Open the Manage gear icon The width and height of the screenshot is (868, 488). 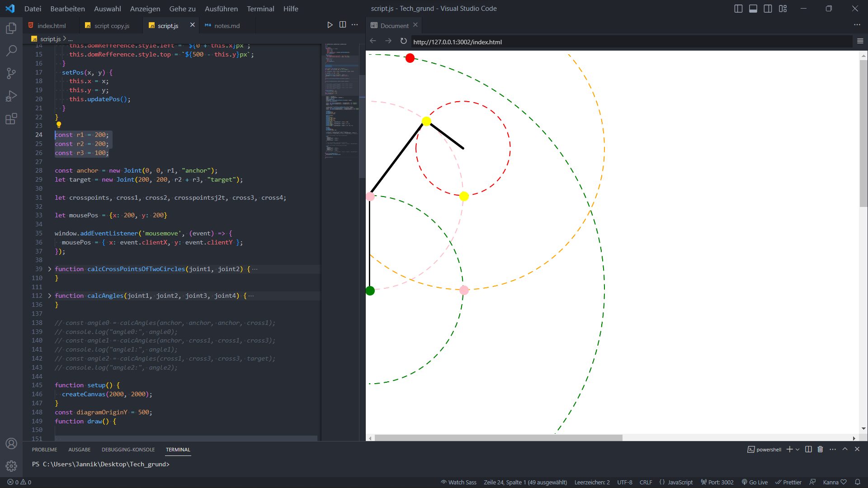point(11,466)
